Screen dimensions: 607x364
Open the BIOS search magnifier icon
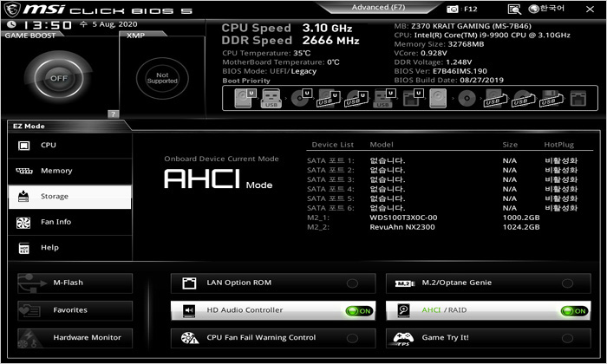[514, 10]
